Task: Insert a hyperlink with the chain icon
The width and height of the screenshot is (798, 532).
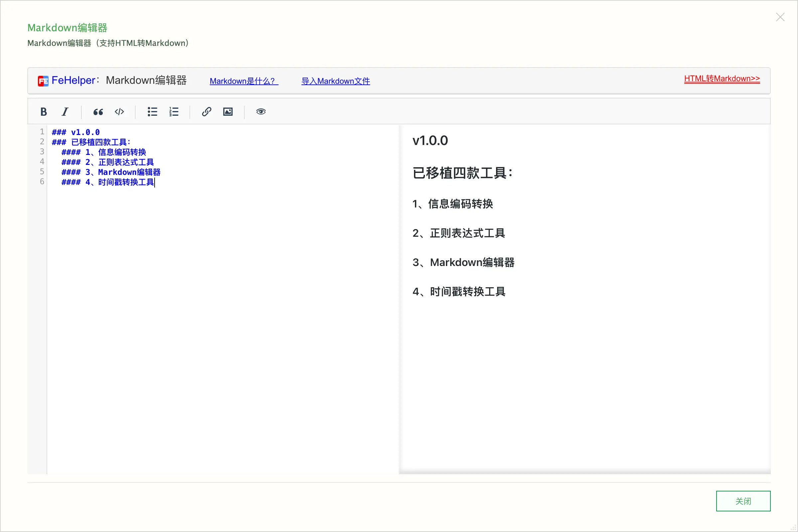Action: (x=206, y=112)
